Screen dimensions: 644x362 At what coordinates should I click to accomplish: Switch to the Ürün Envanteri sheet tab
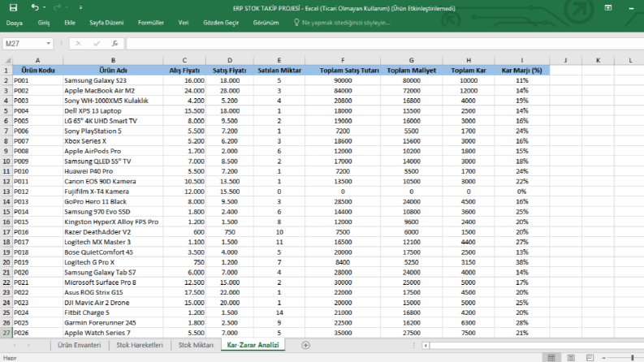click(x=80, y=345)
